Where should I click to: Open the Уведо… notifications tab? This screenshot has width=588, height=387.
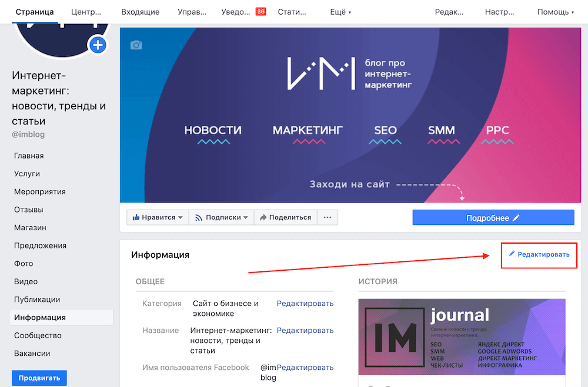pos(236,12)
